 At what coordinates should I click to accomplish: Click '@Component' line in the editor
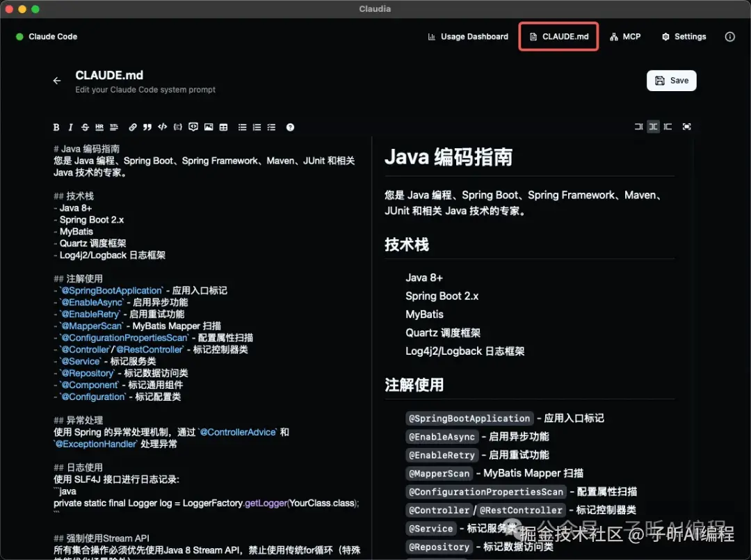(118, 385)
